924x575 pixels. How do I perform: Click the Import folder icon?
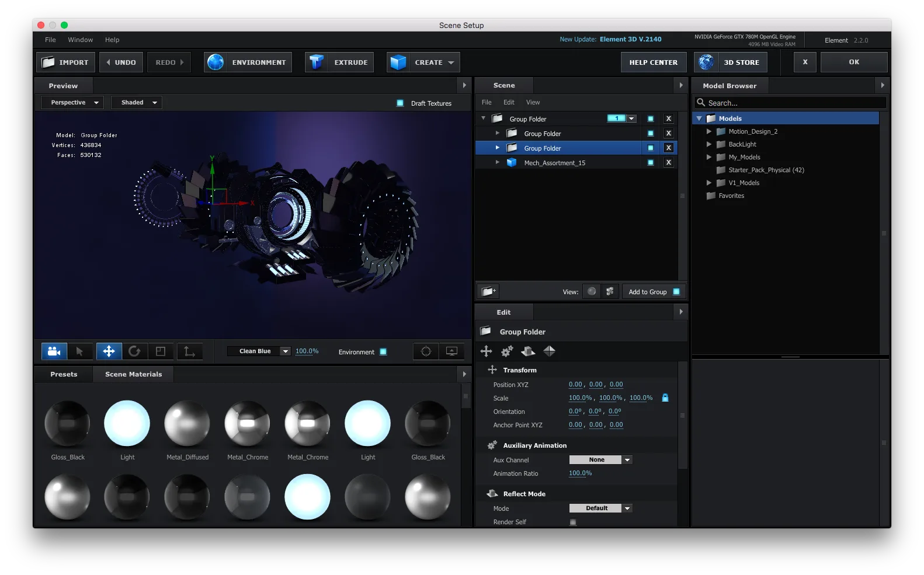(x=48, y=62)
